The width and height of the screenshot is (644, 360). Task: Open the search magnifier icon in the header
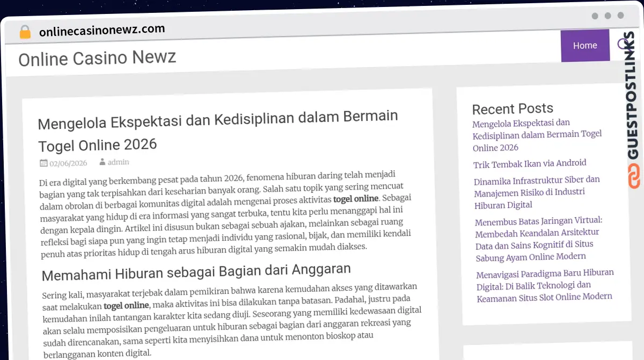click(623, 44)
